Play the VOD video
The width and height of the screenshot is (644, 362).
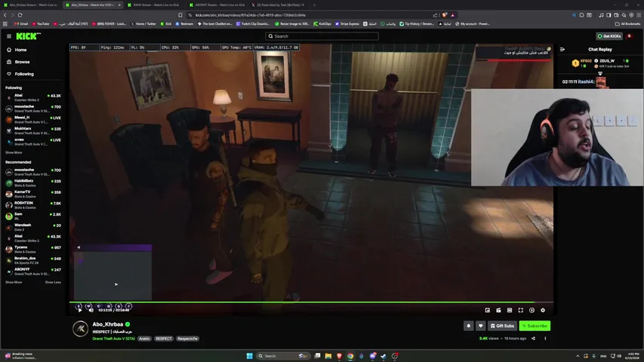[80, 310]
